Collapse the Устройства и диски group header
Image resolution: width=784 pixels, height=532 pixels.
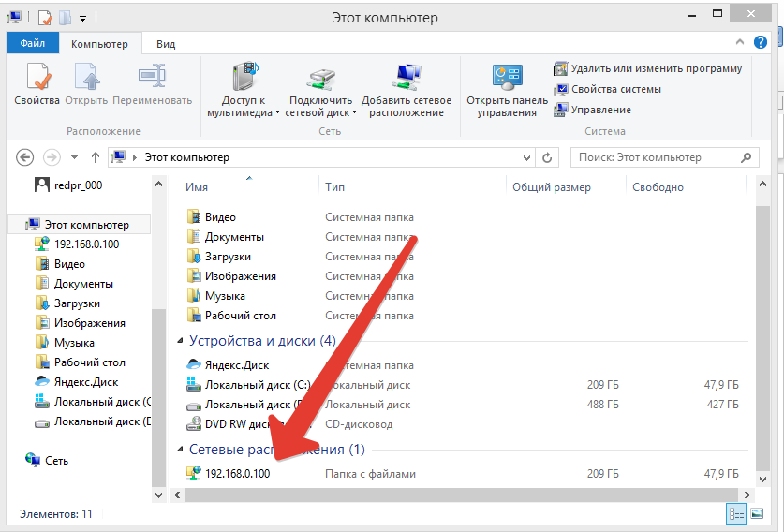click(x=182, y=342)
